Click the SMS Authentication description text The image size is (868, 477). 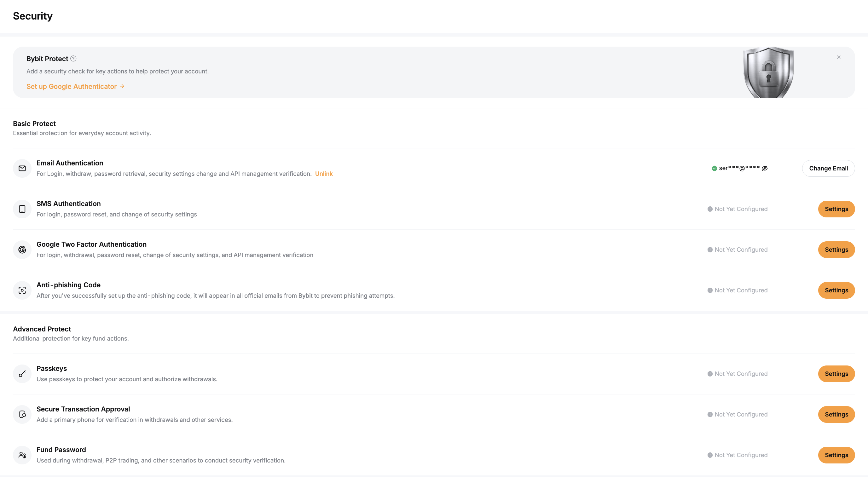tap(117, 215)
